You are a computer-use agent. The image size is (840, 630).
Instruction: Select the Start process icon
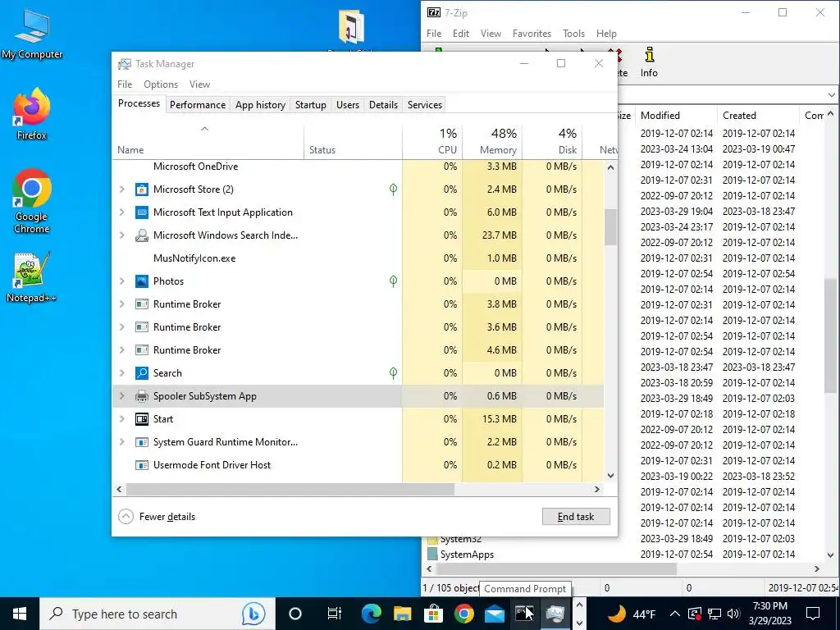141,419
